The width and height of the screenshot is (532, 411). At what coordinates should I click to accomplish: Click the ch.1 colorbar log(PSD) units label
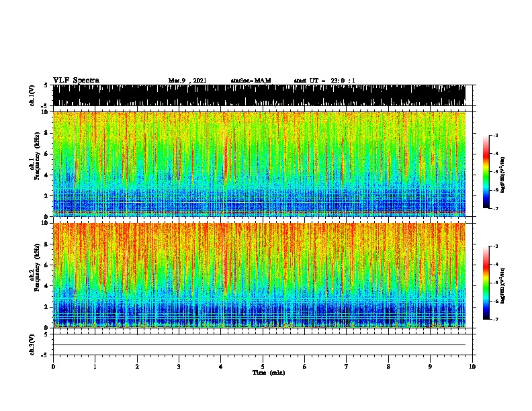tap(502, 175)
